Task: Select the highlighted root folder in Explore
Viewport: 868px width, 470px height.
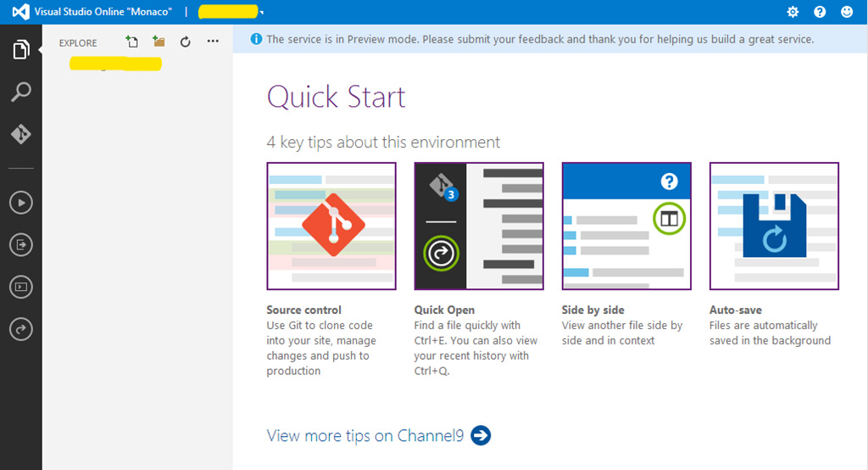Action: coord(115,64)
